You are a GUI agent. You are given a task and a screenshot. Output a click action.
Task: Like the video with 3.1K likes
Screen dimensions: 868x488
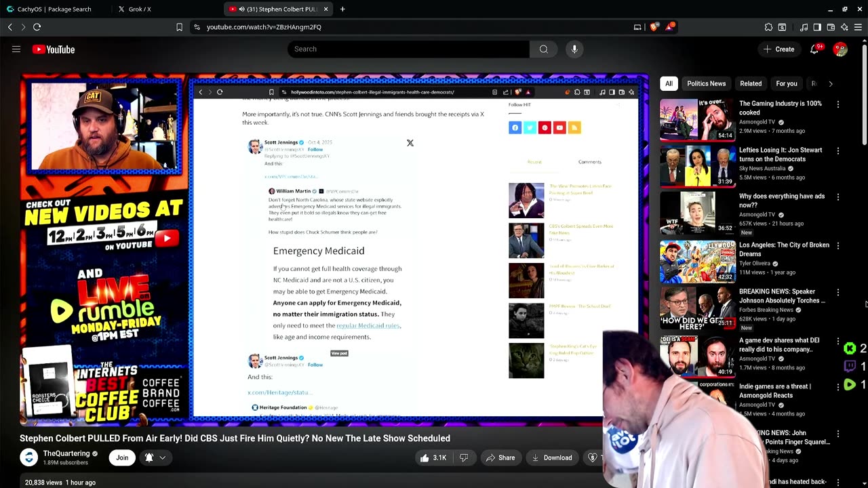click(432, 457)
